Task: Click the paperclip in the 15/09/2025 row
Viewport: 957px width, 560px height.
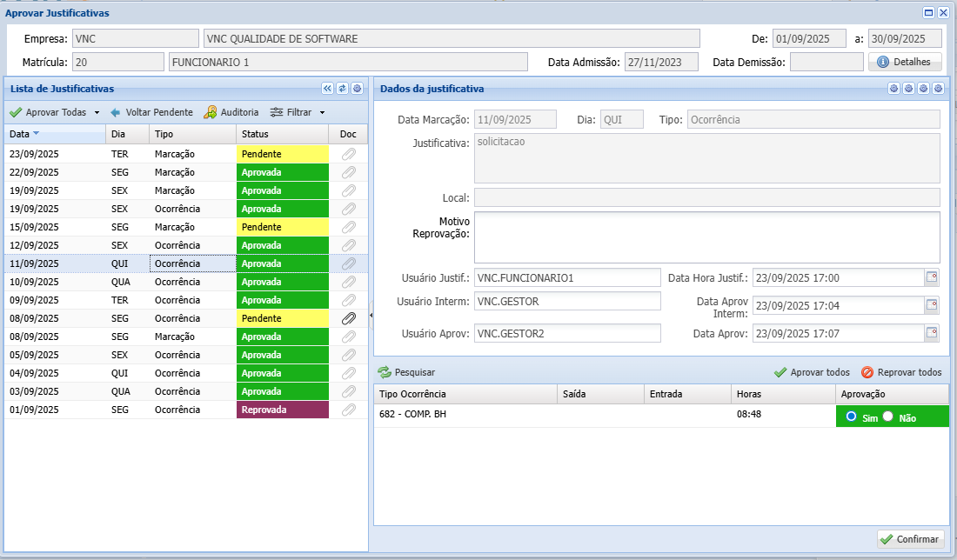Action: click(x=349, y=227)
